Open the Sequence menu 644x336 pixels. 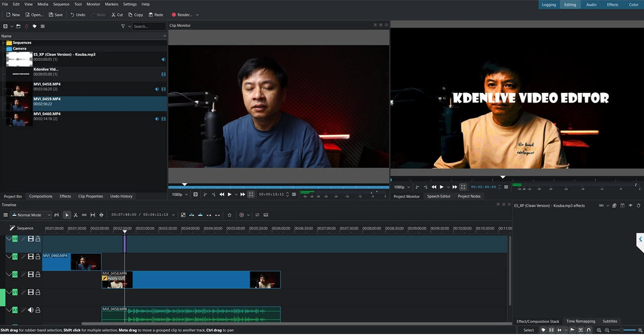pos(61,4)
